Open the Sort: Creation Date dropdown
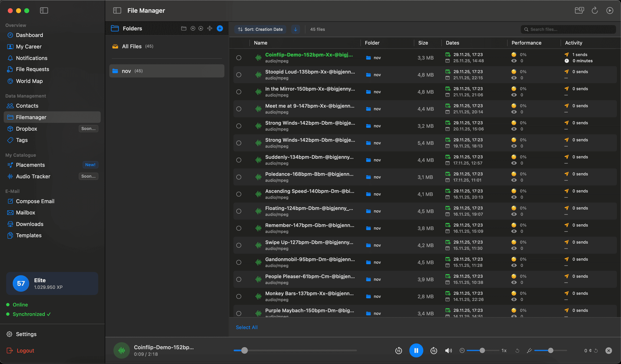Viewport: 621px width, 364px height. [260, 29]
